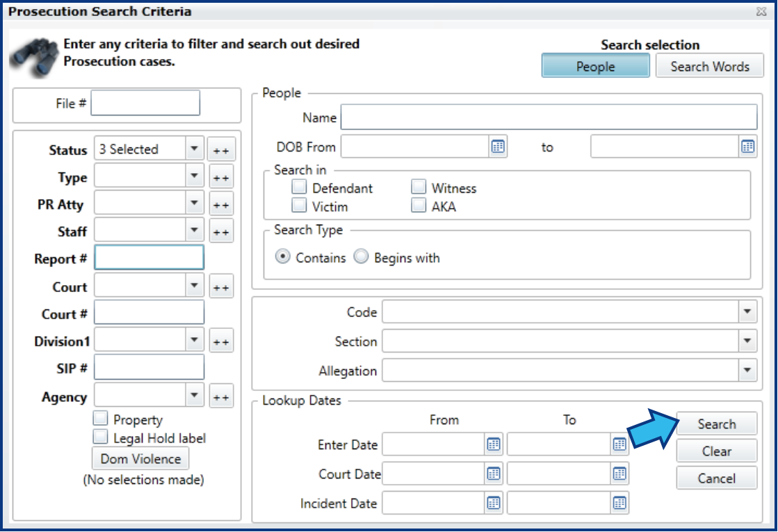Open the Allegation dropdown list
778x532 pixels.
pos(747,370)
